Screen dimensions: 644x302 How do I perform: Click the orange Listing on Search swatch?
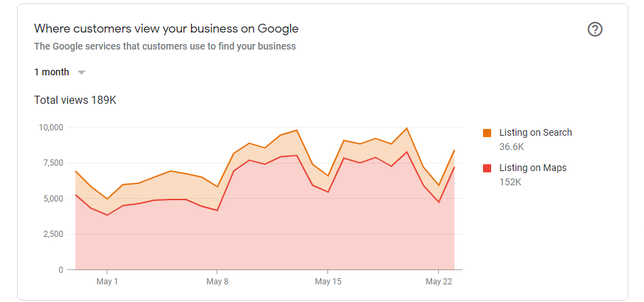(487, 132)
